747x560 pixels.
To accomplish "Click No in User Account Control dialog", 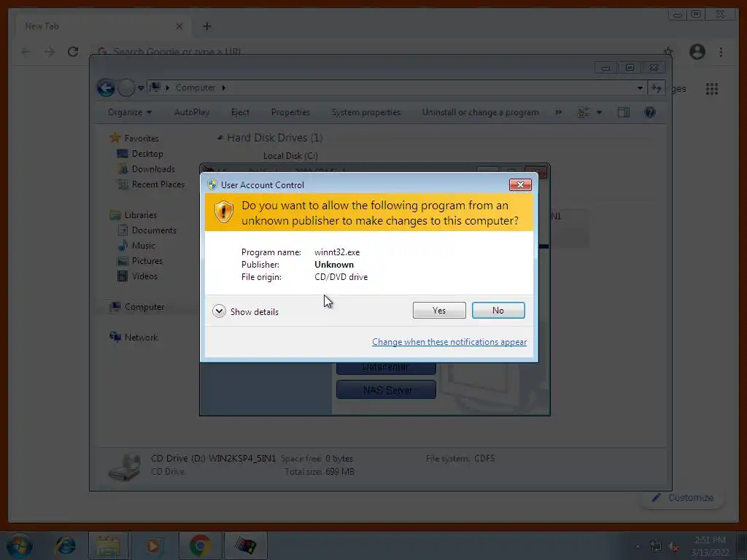I will click(498, 311).
